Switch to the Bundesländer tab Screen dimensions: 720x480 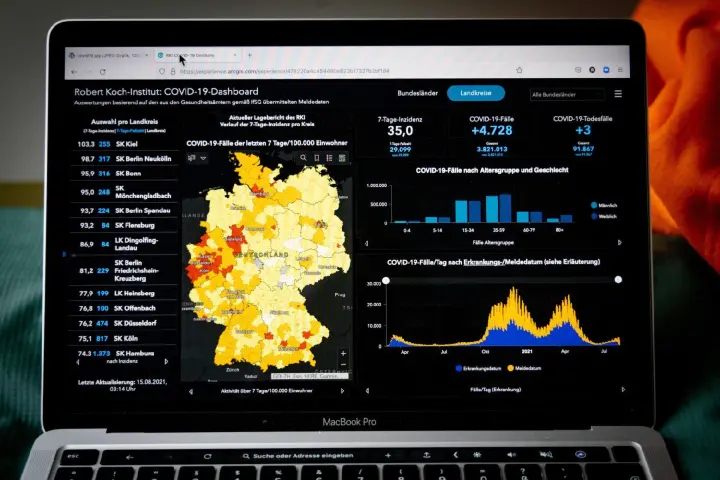pos(418,93)
